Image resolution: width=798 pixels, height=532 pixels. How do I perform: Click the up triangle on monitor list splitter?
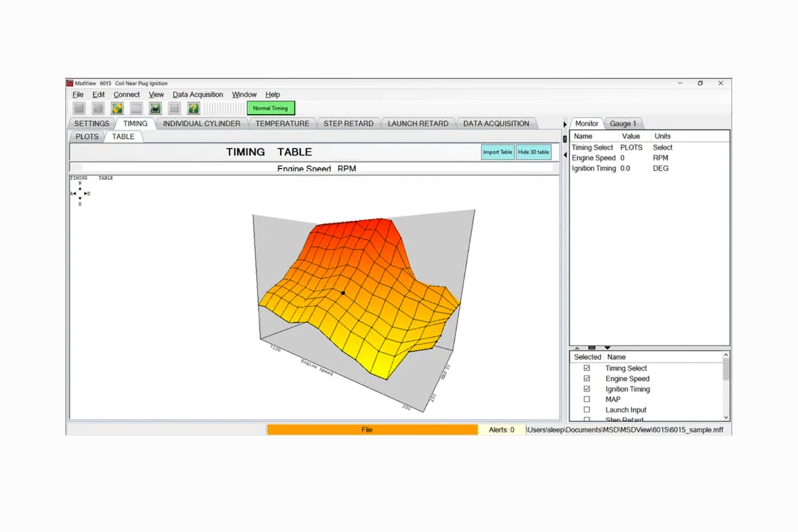pos(577,347)
